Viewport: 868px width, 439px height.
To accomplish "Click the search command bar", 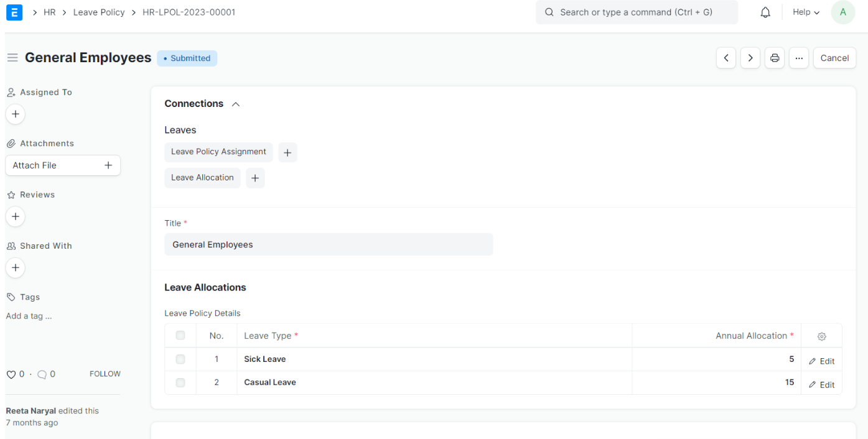I will (636, 12).
